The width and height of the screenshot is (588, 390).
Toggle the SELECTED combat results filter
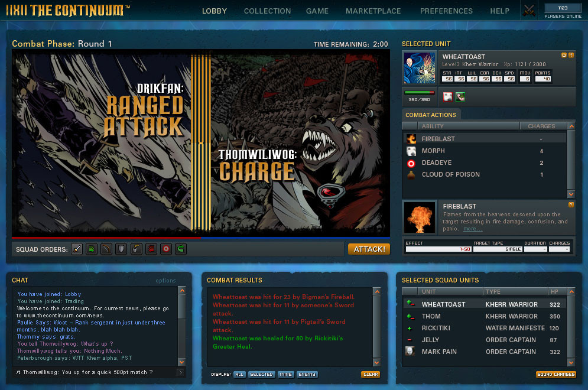click(x=261, y=374)
